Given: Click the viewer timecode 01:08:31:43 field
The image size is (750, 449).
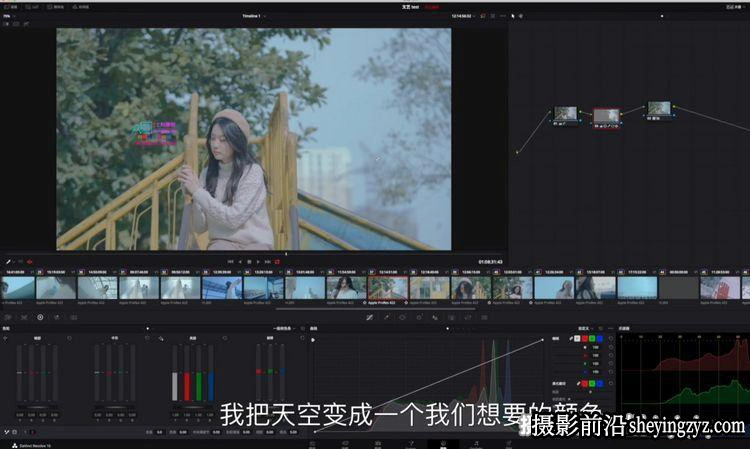Looking at the screenshot, I should (490, 262).
